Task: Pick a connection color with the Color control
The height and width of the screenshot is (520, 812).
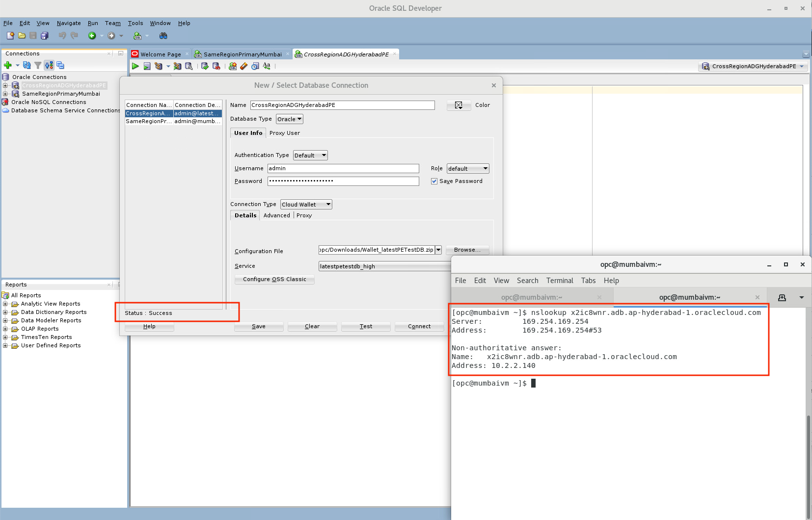Action: pyautogui.click(x=458, y=105)
